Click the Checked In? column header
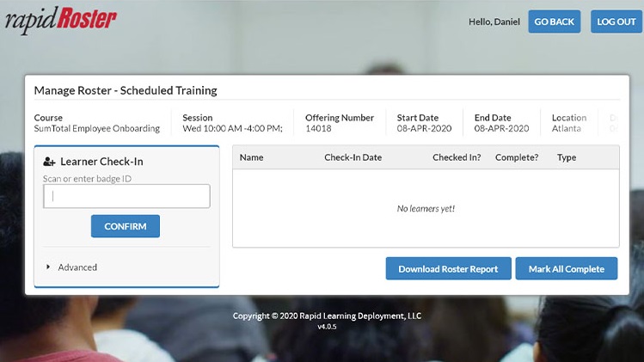Screen dimensions: 644x362 coord(457,158)
